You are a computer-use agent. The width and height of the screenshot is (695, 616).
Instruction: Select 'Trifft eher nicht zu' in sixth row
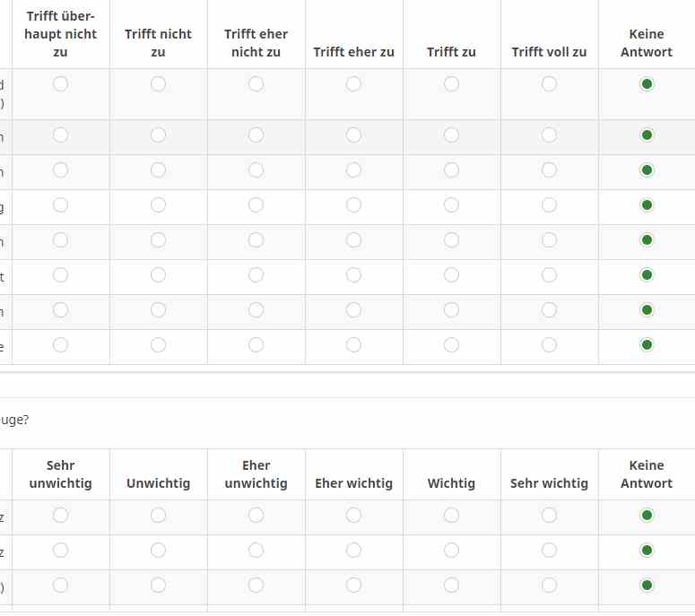256,275
